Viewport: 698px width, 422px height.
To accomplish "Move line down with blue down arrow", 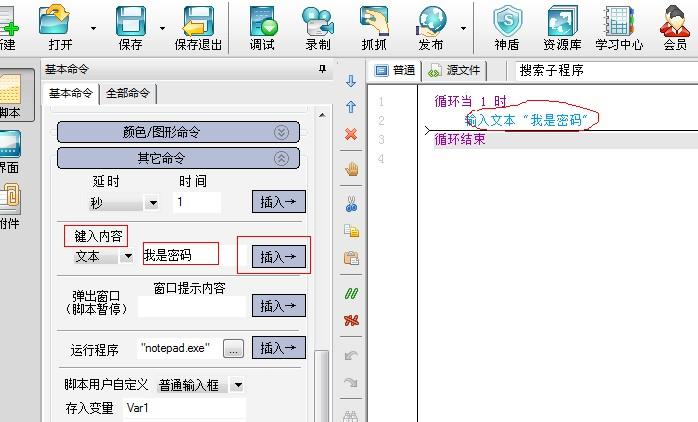I will [351, 81].
